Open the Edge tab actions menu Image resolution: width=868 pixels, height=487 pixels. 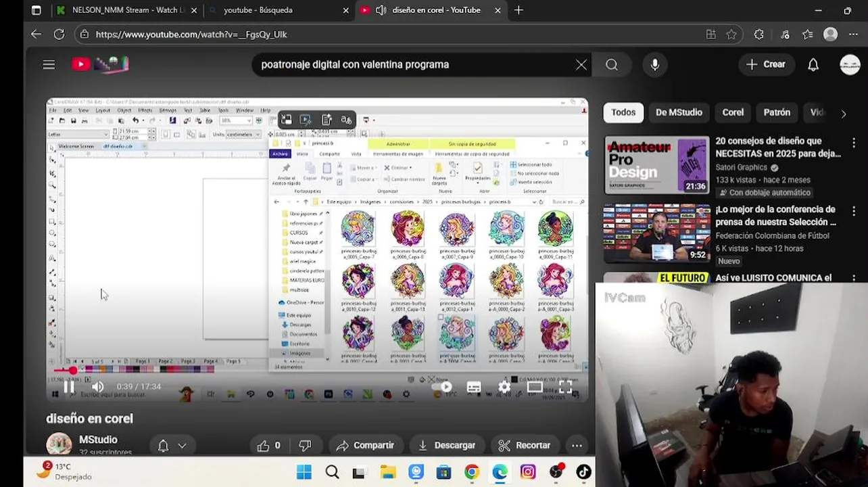(37, 10)
